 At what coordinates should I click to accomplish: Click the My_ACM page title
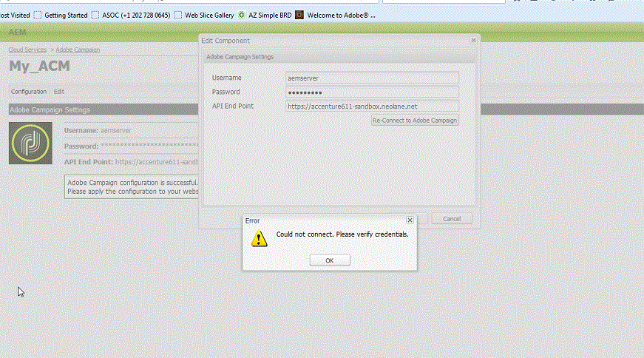coord(39,66)
